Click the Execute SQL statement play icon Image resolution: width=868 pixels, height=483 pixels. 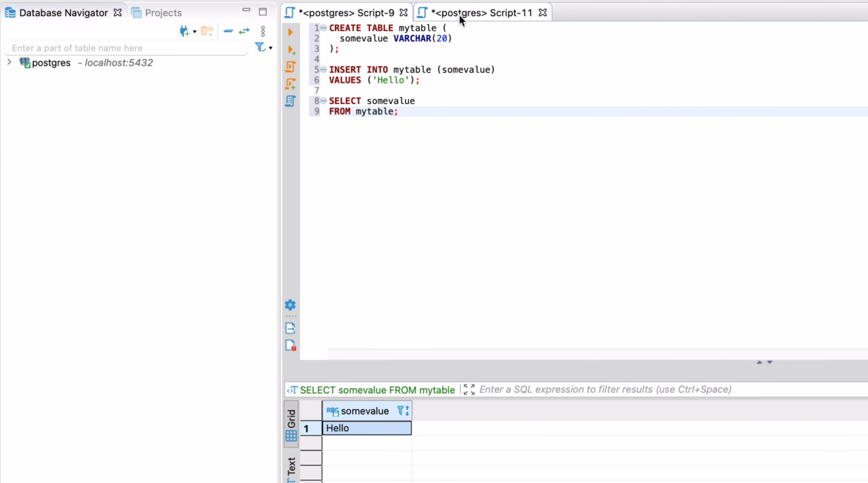tap(290, 32)
